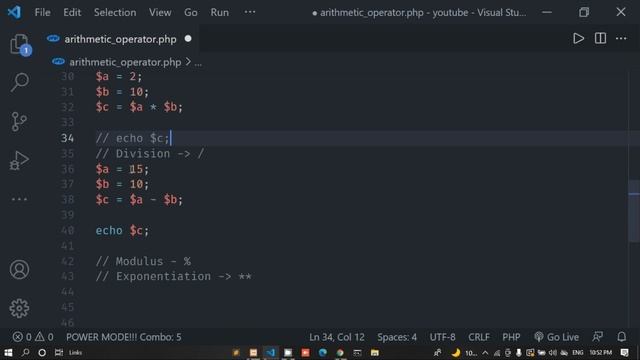Show additional activity bar views ellipsis
The height and width of the screenshot is (360, 640).
point(19,199)
